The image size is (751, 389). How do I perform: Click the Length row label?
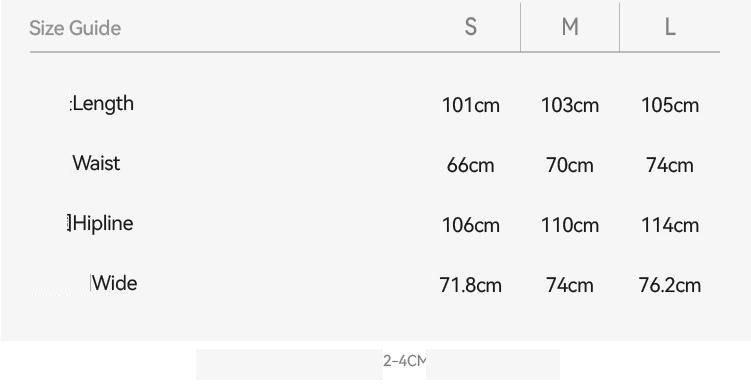pyautogui.click(x=103, y=103)
